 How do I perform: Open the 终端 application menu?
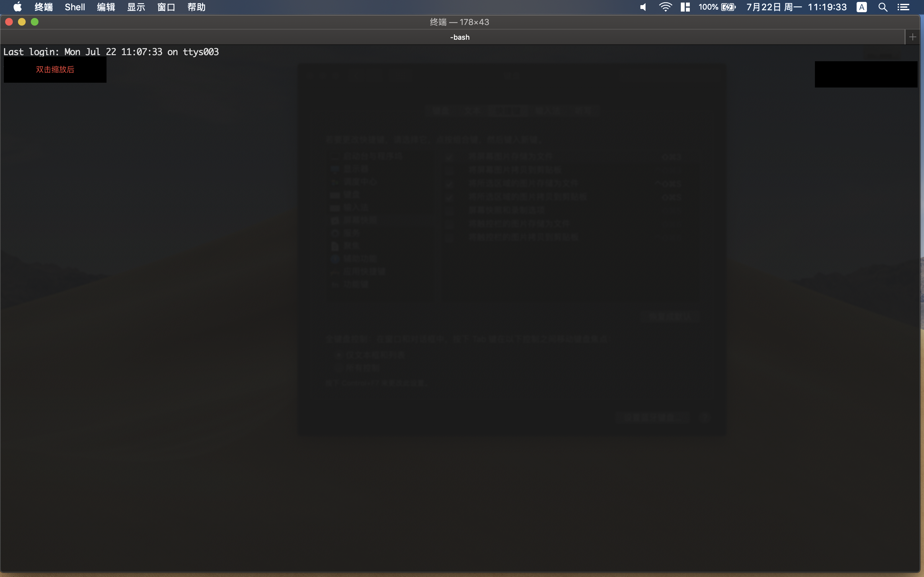point(44,7)
